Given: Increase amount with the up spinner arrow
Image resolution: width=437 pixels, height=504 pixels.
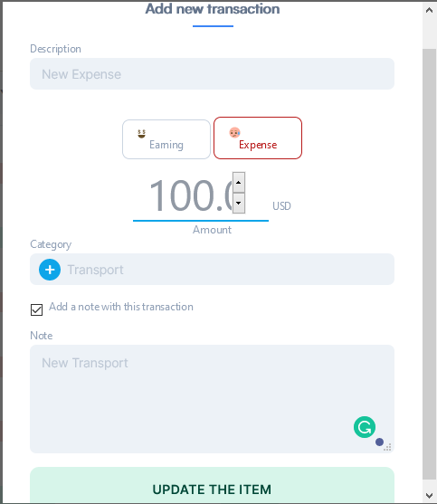Looking at the screenshot, I should coord(239,182).
